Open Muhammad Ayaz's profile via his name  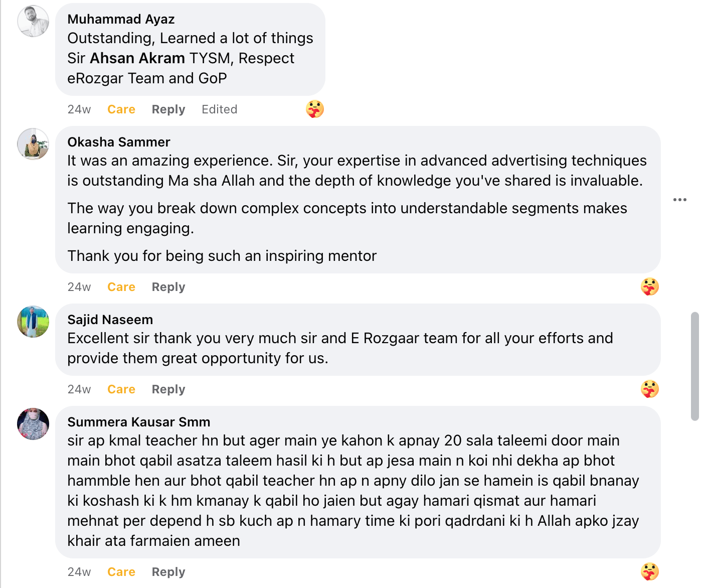(x=120, y=19)
